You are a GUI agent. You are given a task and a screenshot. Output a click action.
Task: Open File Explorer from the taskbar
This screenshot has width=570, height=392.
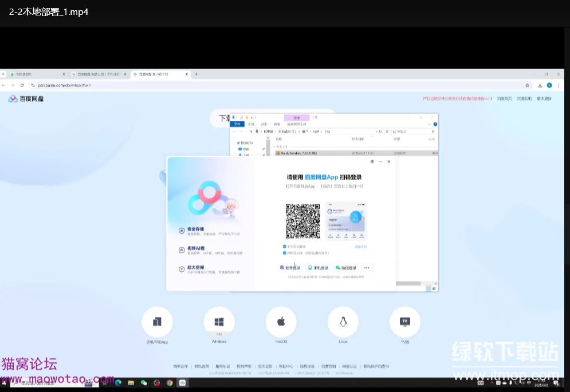pos(131,382)
